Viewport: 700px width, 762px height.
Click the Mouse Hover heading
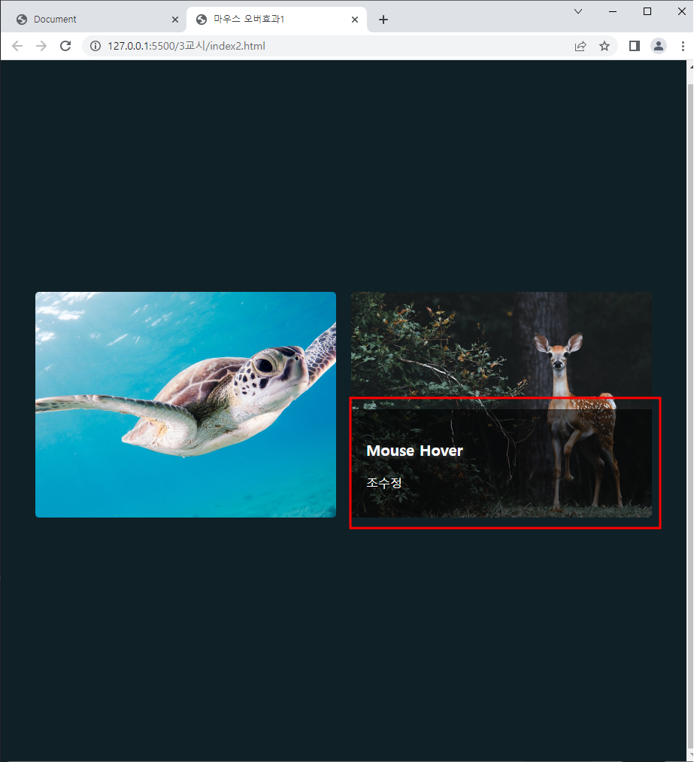(414, 451)
